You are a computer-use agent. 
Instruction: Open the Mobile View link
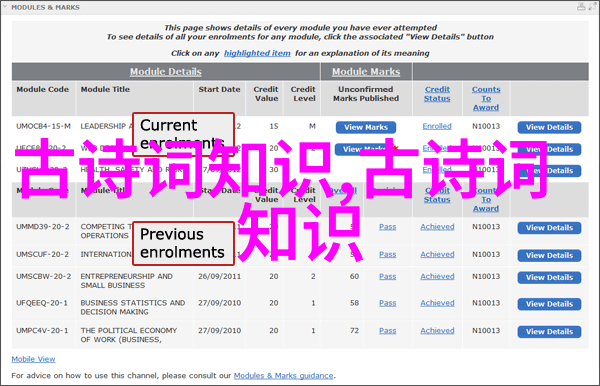[x=33, y=359]
